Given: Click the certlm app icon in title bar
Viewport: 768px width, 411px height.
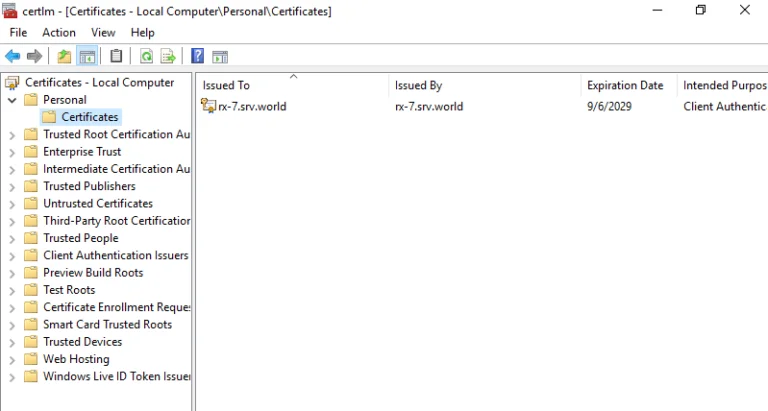Looking at the screenshot, I should click(x=9, y=10).
